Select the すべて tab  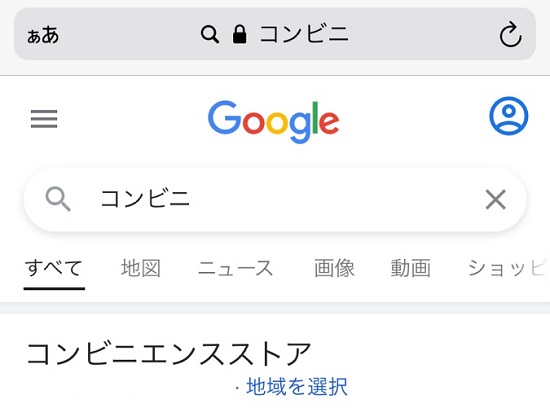54,268
